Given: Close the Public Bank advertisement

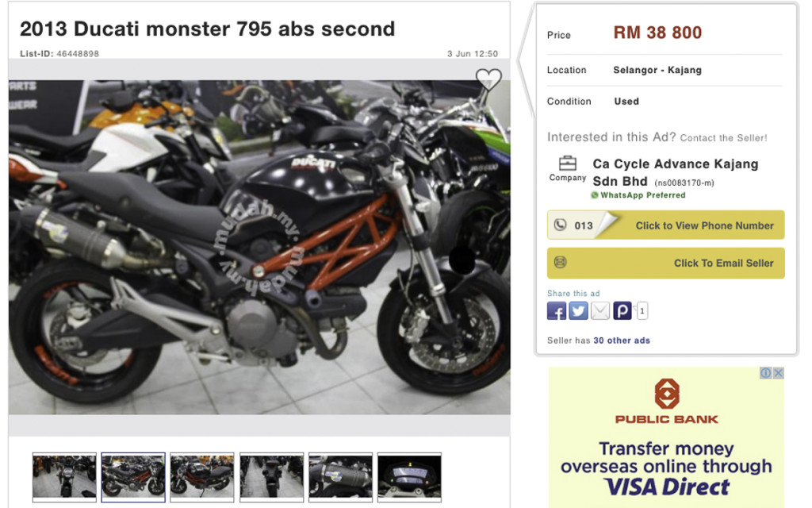Looking at the screenshot, I should [779, 373].
